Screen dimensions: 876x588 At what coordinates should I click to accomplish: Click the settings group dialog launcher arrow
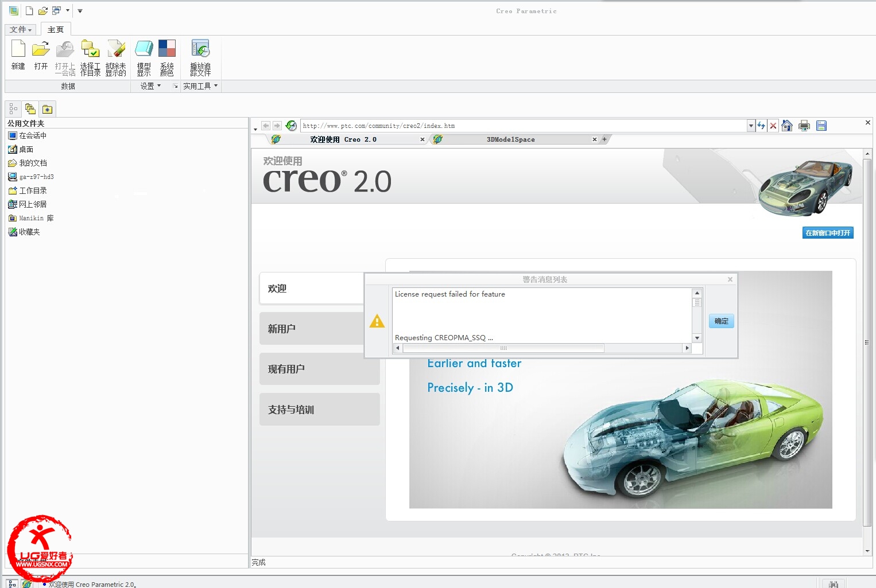point(176,86)
